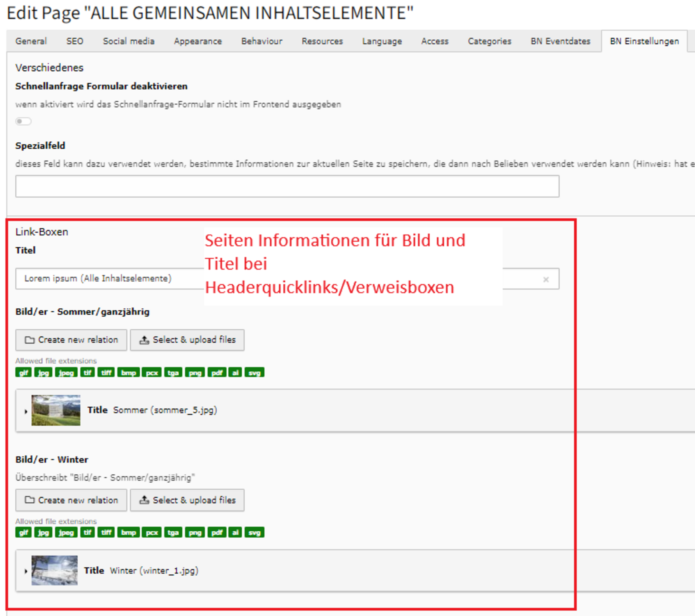This screenshot has width=695, height=616.
Task: Click the bmp extension badge under Sommer
Action: [128, 373]
